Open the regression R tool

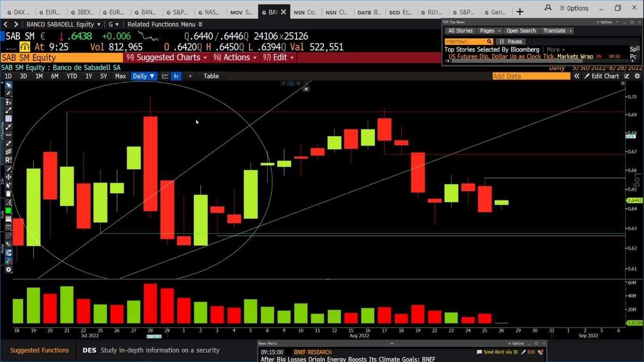click(8, 160)
